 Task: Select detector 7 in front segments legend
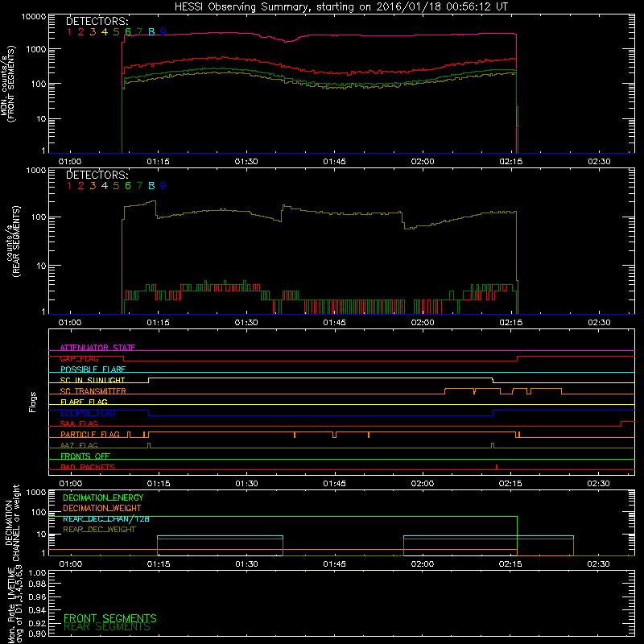139,31
